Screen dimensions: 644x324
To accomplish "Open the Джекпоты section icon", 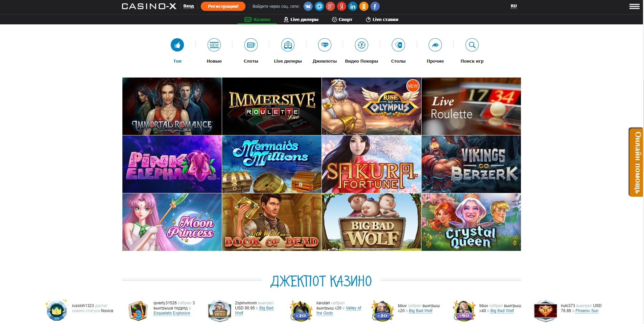I will click(x=325, y=44).
